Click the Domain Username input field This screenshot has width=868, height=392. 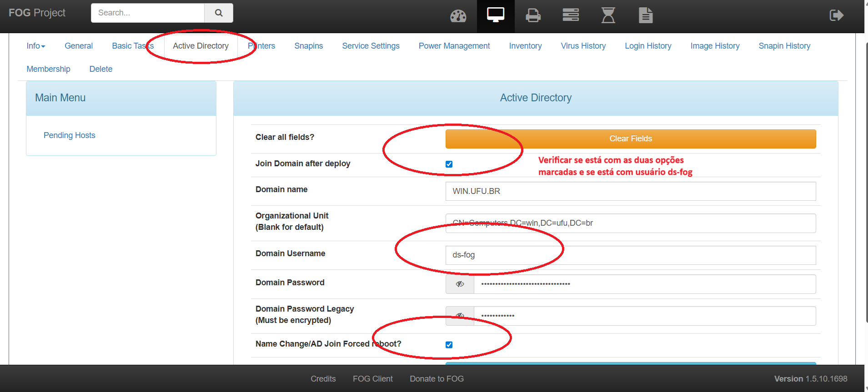pos(630,255)
